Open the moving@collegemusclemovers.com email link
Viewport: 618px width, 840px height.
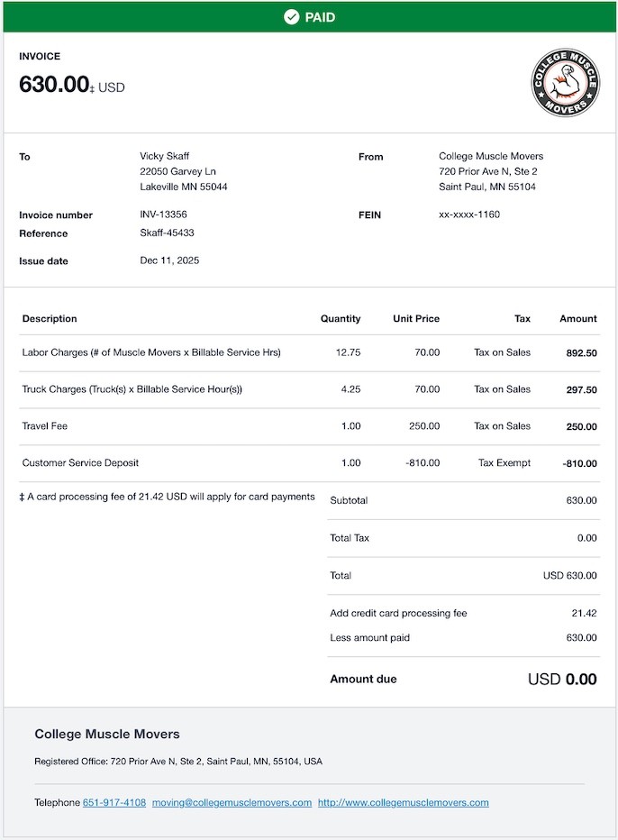coord(232,802)
